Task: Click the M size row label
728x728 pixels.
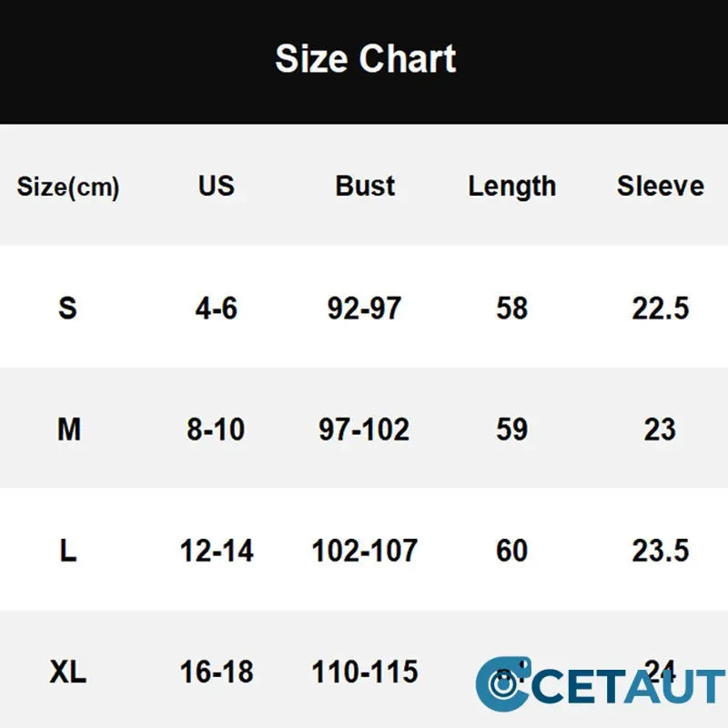Action: click(x=69, y=429)
